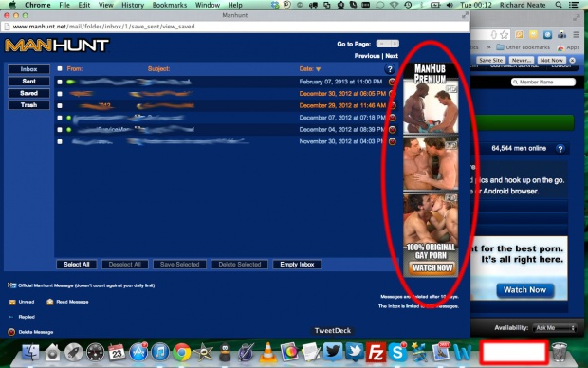Click the Select All button

pos(77,265)
